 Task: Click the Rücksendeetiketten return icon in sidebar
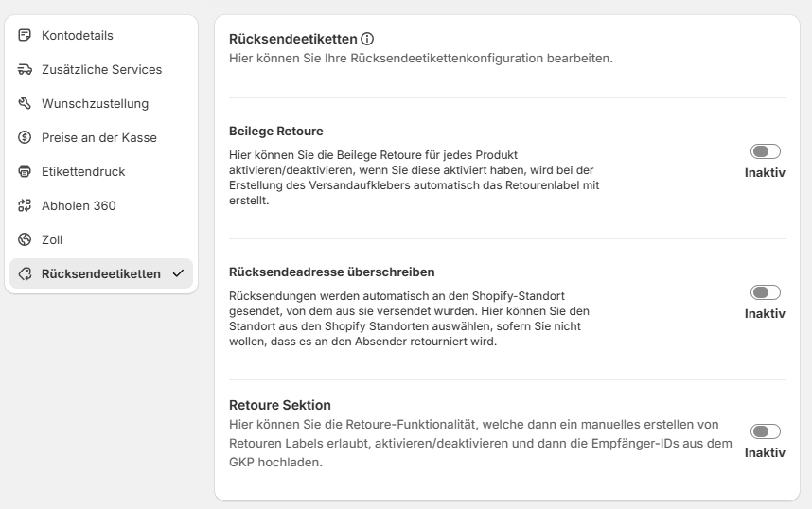pos(25,273)
